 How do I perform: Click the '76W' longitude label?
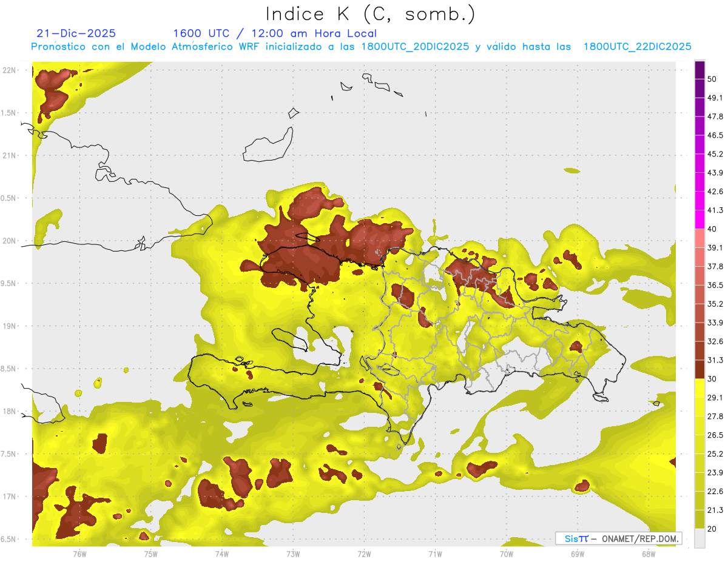(79, 554)
